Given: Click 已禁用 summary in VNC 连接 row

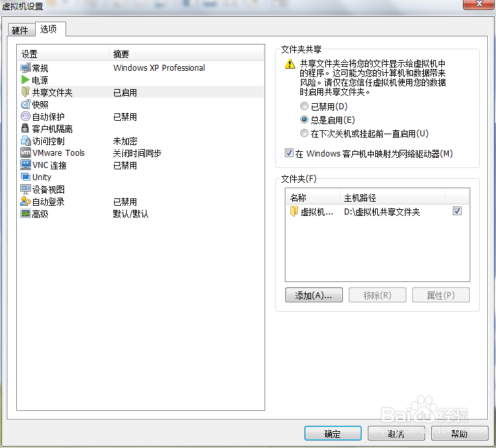Looking at the screenshot, I should point(126,165).
